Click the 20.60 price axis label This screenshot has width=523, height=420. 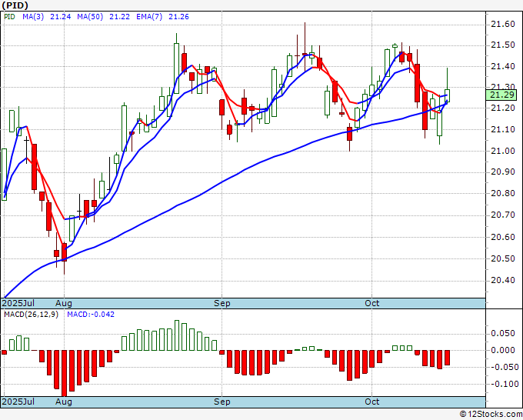(503, 237)
